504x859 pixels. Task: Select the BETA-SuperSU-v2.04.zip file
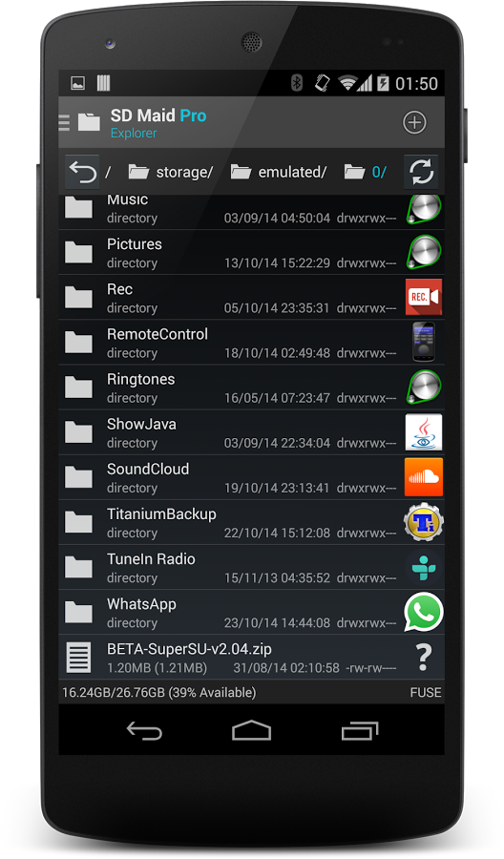pos(251,657)
